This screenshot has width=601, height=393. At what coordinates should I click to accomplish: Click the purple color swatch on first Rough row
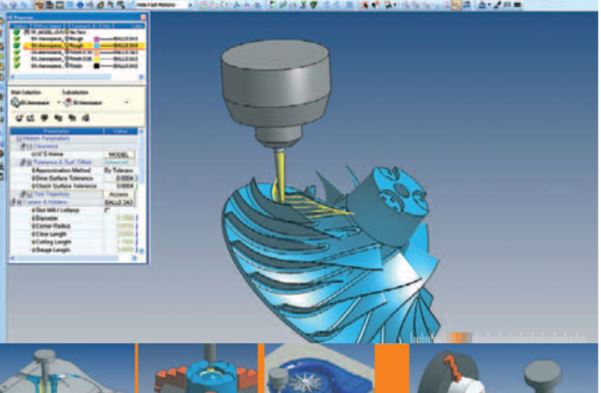pyautogui.click(x=97, y=39)
